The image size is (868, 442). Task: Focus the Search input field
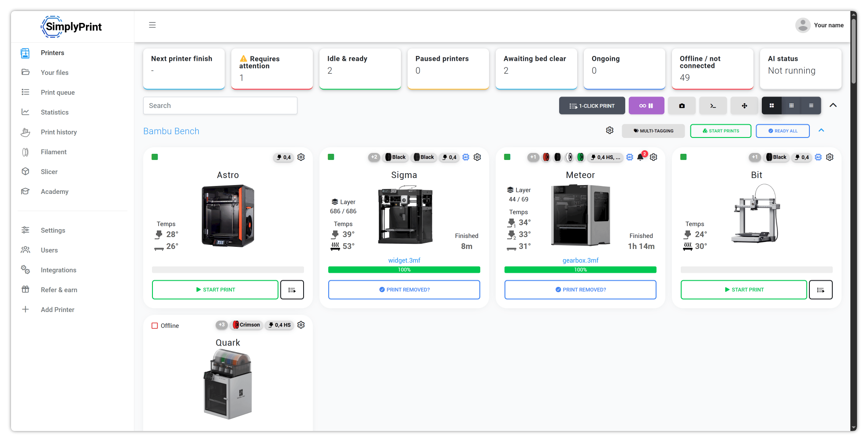[x=220, y=106]
